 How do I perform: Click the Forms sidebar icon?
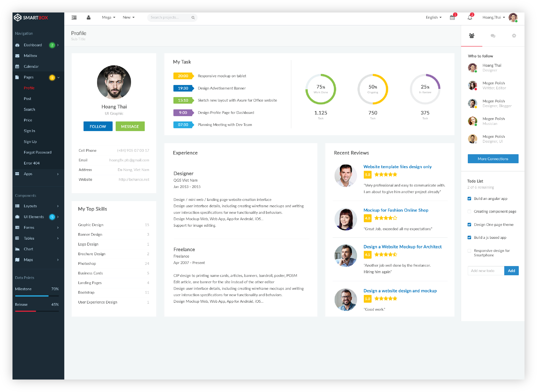(x=17, y=227)
